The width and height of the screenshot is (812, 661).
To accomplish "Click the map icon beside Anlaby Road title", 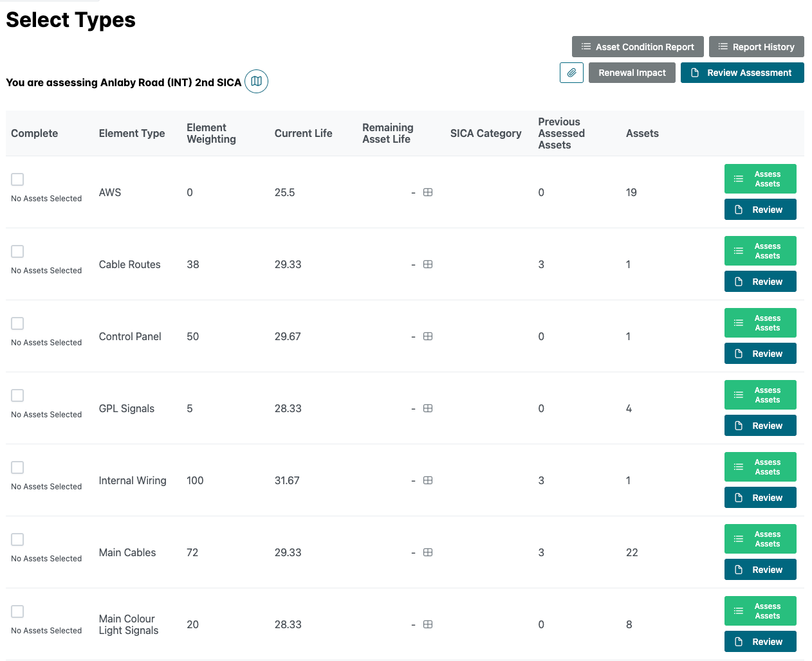I will tap(256, 82).
